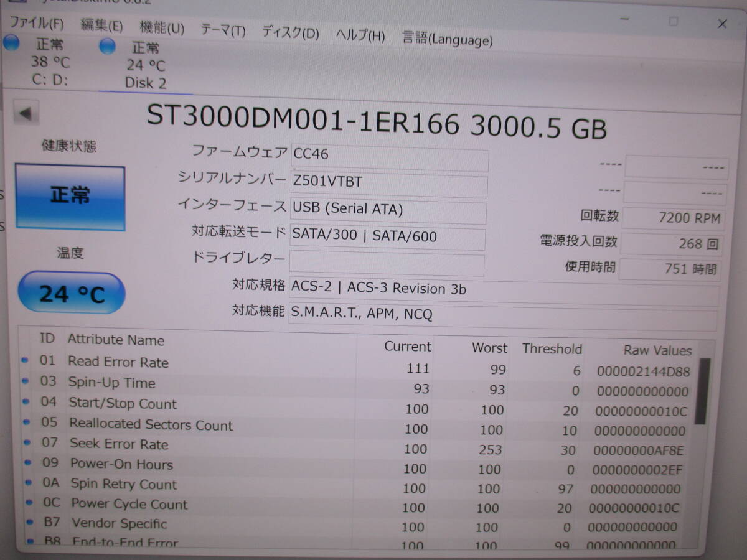The image size is (747, 560).
Task: Open the 言語(Language) menu
Action: [x=447, y=39]
